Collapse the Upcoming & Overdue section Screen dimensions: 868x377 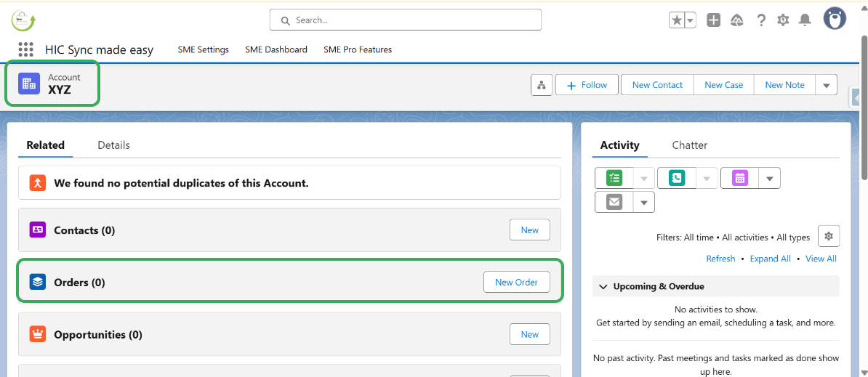click(x=603, y=286)
